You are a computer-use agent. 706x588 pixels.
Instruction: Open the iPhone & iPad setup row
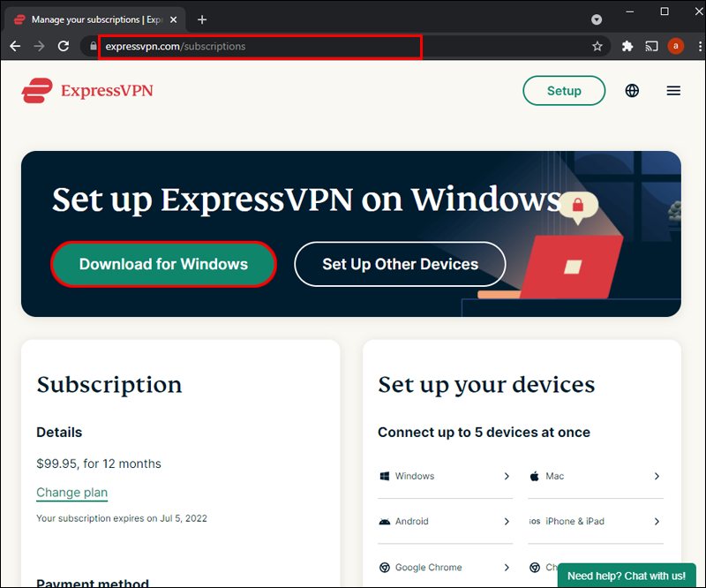[x=596, y=521]
